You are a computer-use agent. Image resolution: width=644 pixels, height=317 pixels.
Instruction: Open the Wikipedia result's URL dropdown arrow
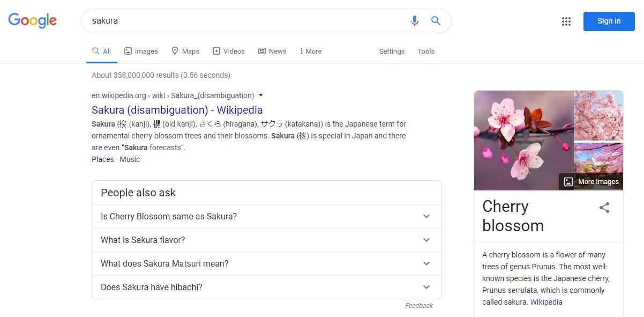click(261, 95)
